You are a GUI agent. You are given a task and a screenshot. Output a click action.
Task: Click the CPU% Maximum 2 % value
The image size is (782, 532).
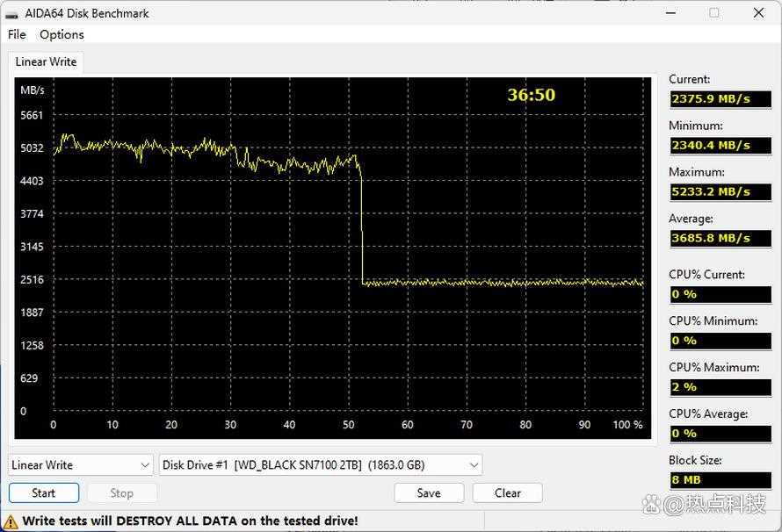(x=720, y=387)
